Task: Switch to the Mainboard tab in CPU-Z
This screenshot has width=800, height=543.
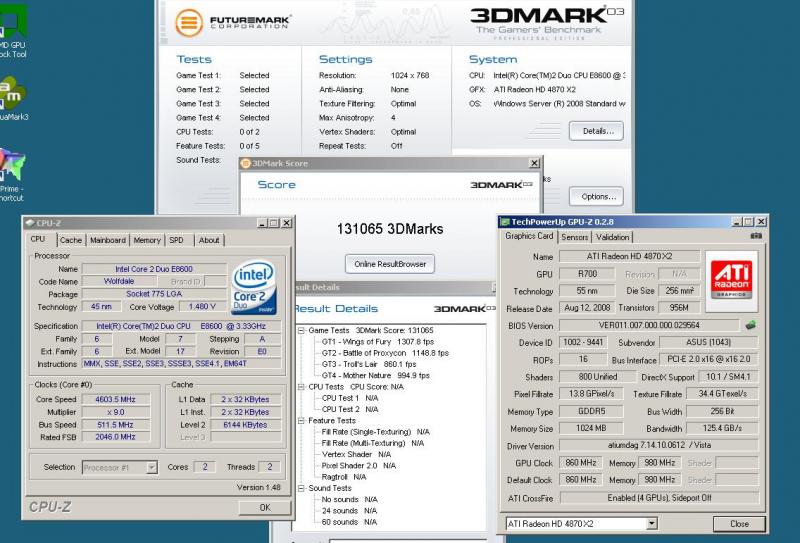Action: tap(108, 240)
